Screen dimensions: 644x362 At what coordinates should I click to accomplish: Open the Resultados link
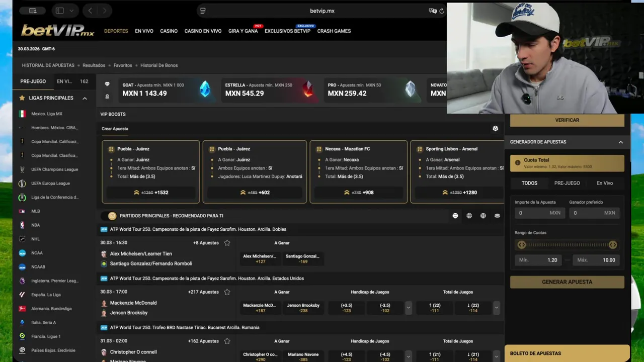pos(94,65)
